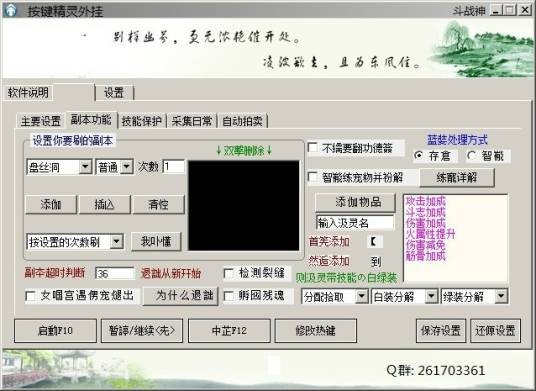536x391 pixels.
Task: Click the 副本超时判断 value field
Action: (115, 273)
